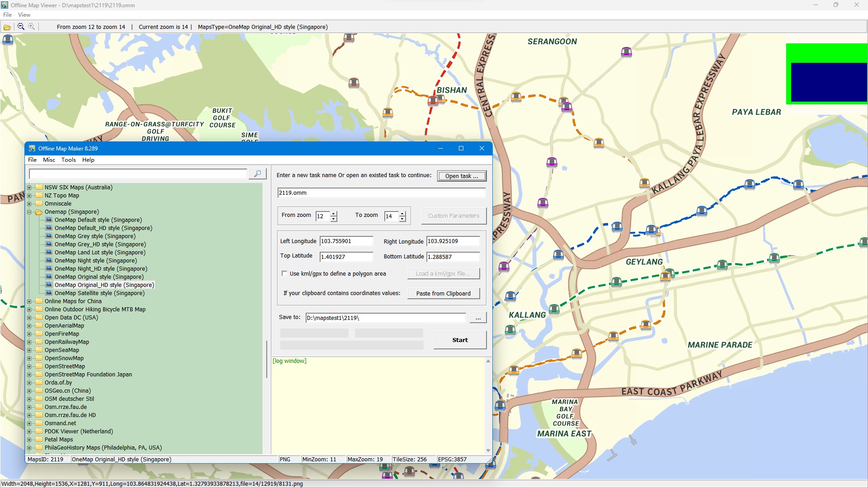Open the Misc menu
The height and width of the screenshot is (488, 868).
(49, 160)
